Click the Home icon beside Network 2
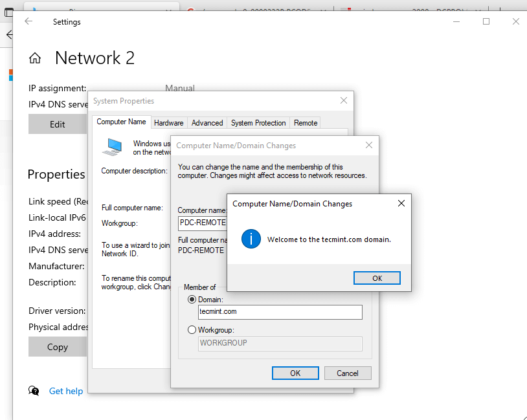 click(34, 58)
